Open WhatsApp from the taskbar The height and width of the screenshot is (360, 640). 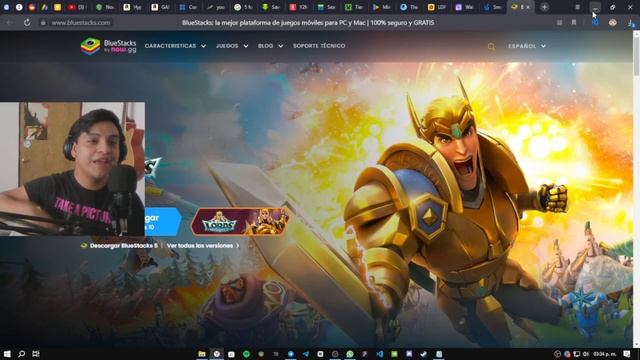point(350,354)
